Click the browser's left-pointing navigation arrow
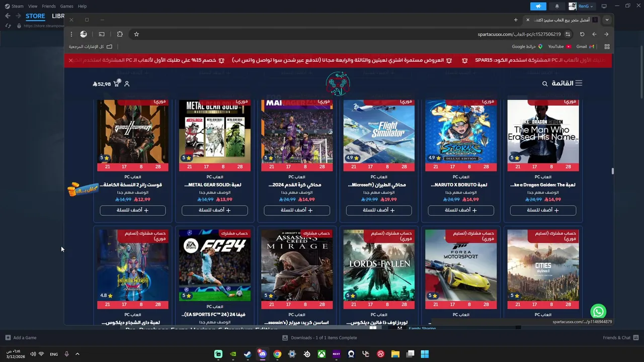Image resolution: width=644 pixels, height=362 pixels. pyautogui.click(x=594, y=34)
